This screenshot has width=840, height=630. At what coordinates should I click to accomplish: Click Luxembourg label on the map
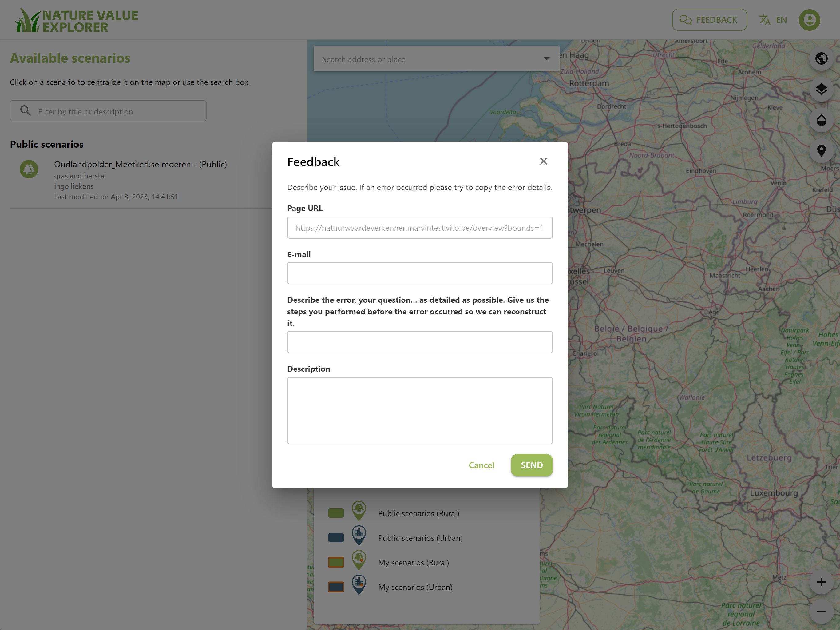tap(774, 493)
